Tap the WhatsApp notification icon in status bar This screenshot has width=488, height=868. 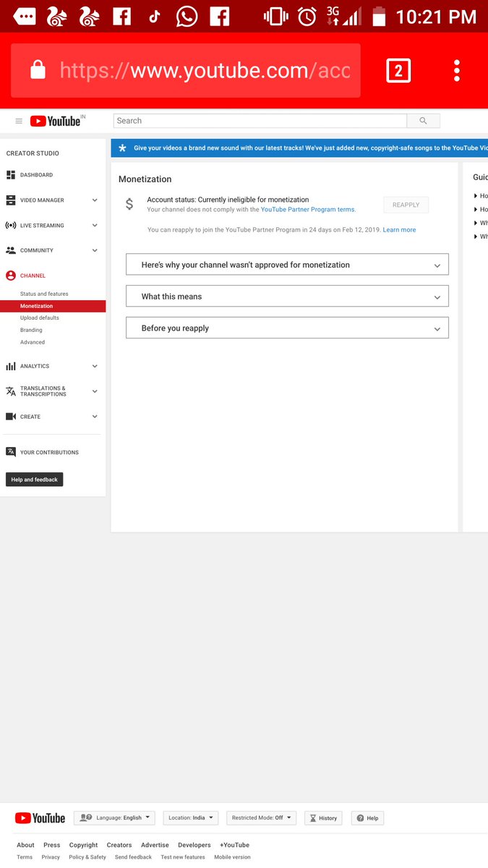(x=187, y=16)
